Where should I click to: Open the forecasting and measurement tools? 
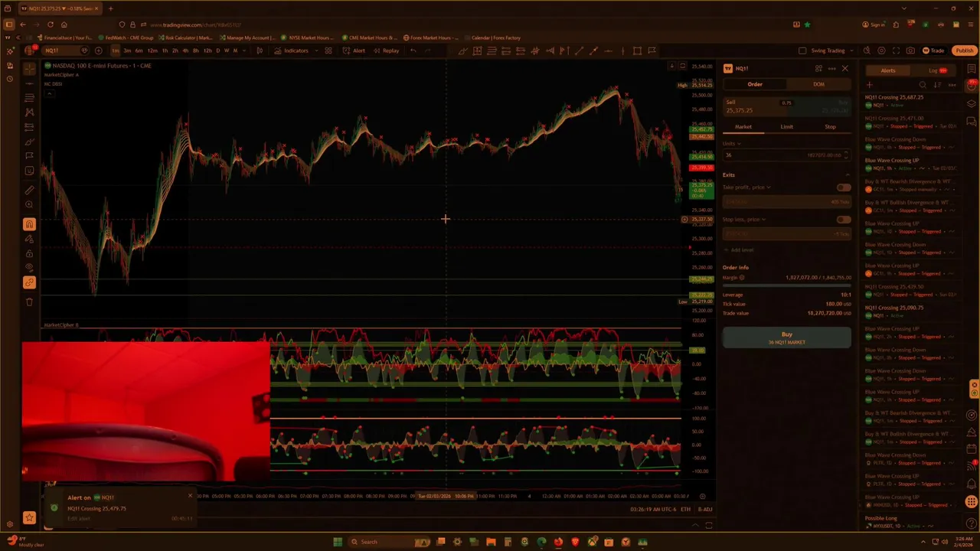[x=29, y=127]
